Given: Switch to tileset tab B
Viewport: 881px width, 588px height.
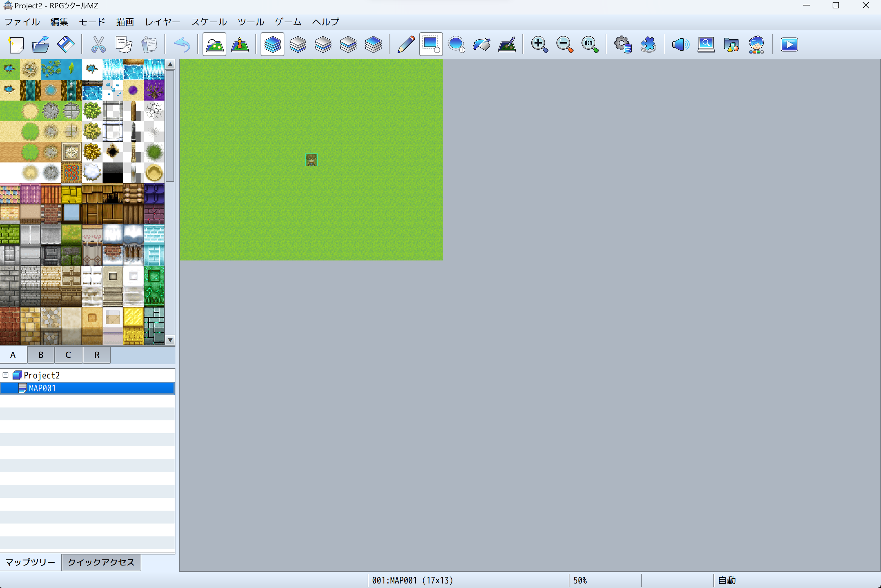Looking at the screenshot, I should click(x=41, y=355).
